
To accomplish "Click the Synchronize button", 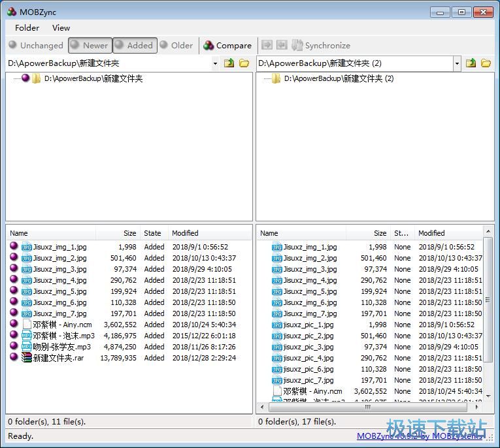I will point(321,45).
